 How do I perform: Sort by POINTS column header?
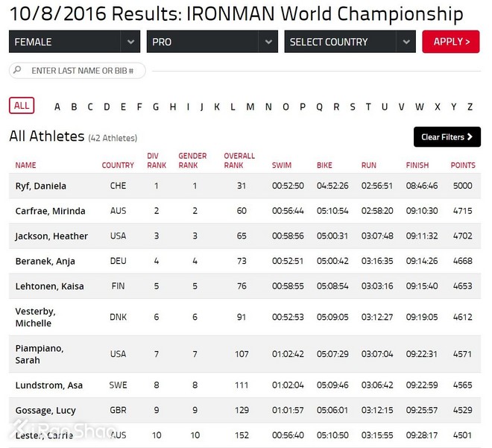pyautogui.click(x=463, y=165)
